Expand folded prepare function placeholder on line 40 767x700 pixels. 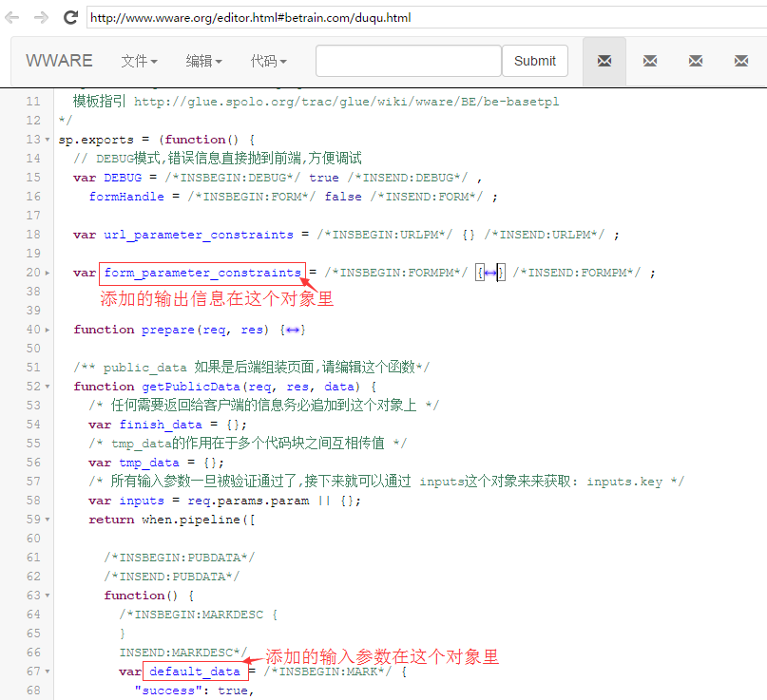(294, 330)
